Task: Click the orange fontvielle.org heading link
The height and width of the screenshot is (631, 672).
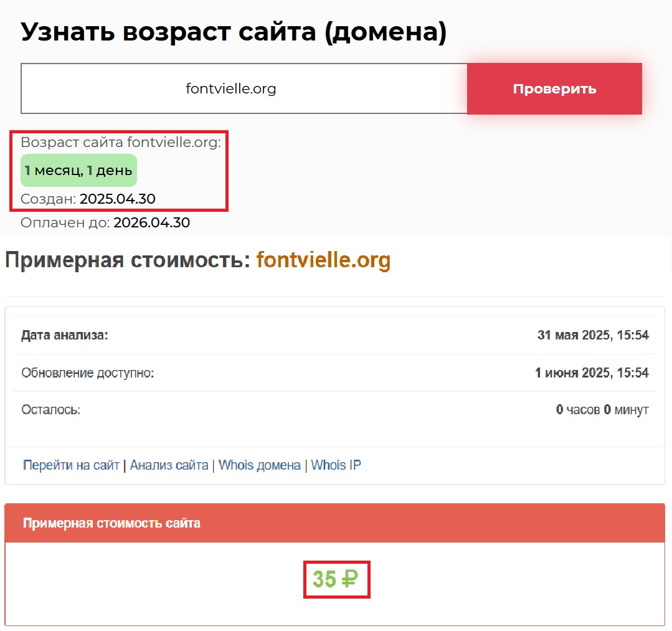Action: 323,260
